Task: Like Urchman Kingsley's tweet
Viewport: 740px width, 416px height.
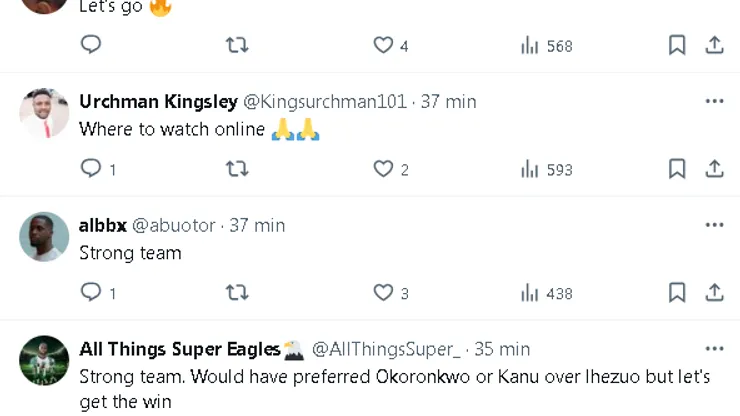Action: (x=383, y=169)
